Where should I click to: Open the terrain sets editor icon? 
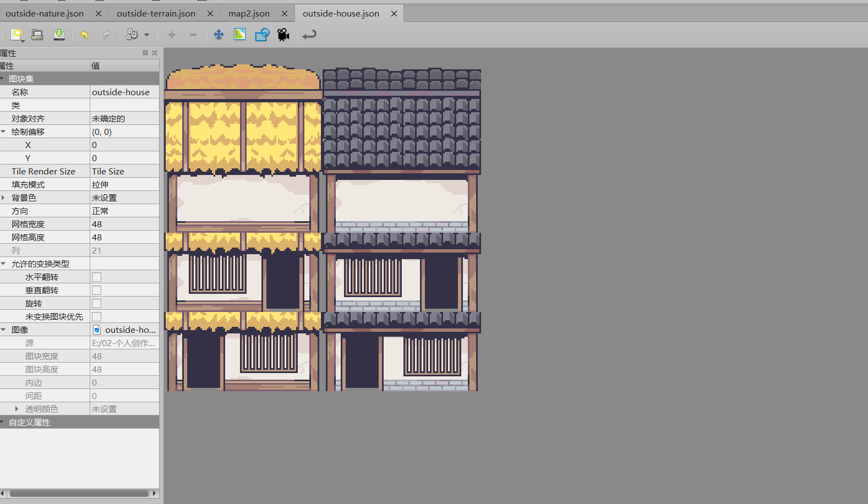point(239,35)
